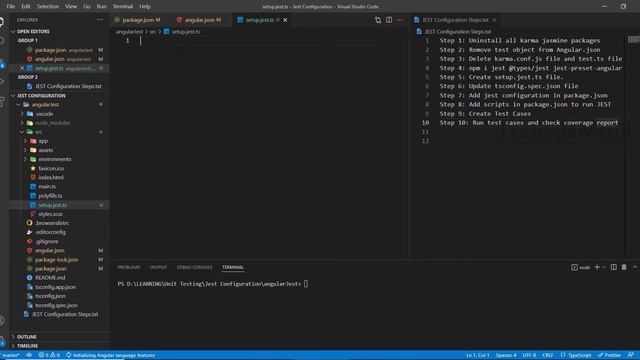
Task: Open the Prettier status bar item
Action: pos(609,355)
